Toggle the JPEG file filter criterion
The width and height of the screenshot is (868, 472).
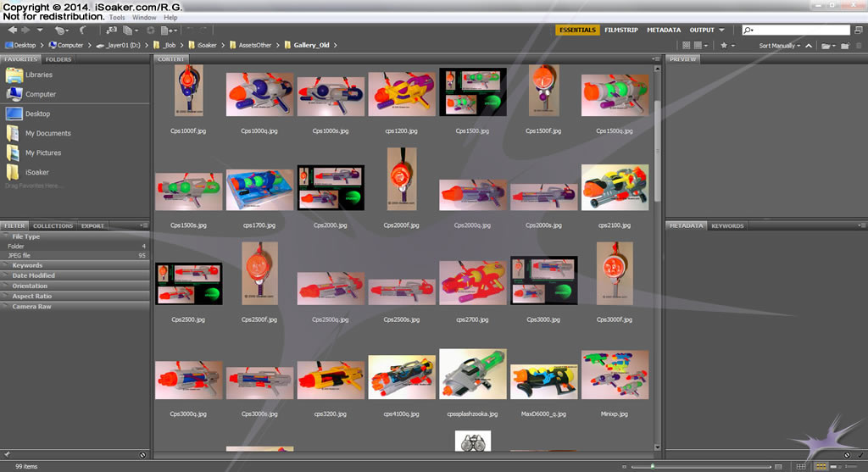click(75, 256)
